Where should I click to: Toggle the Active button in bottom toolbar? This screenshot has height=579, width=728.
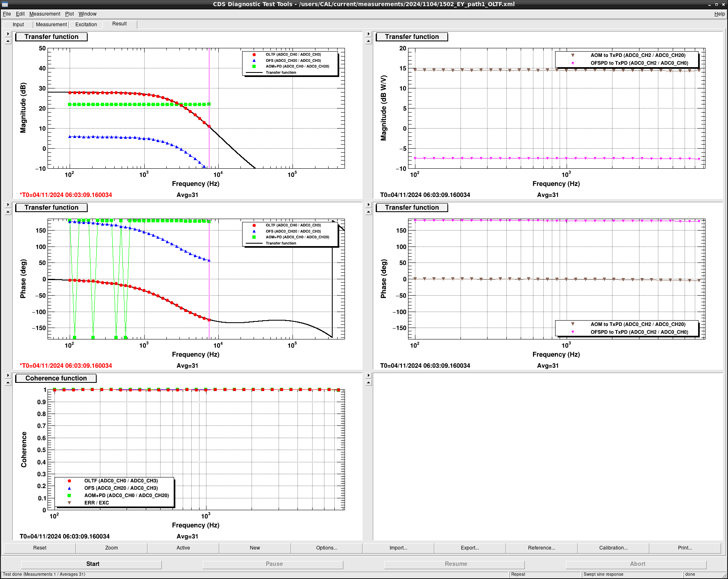pos(183,548)
